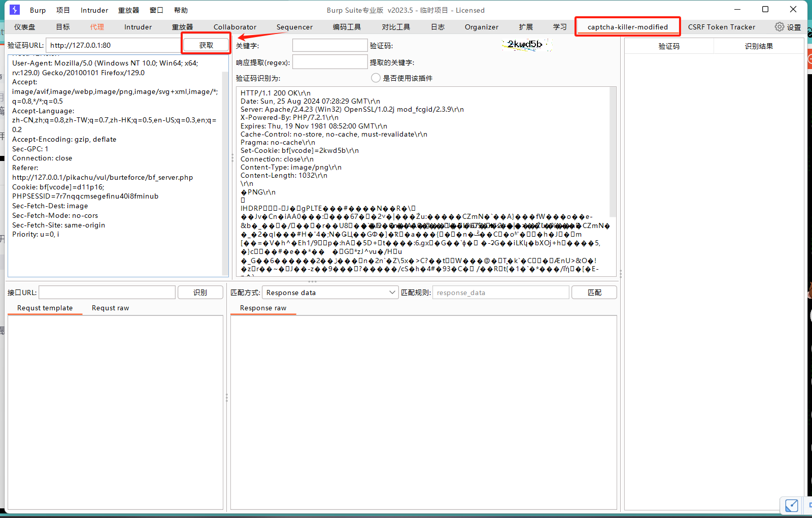
Task: Open the Burp menu
Action: click(x=38, y=10)
